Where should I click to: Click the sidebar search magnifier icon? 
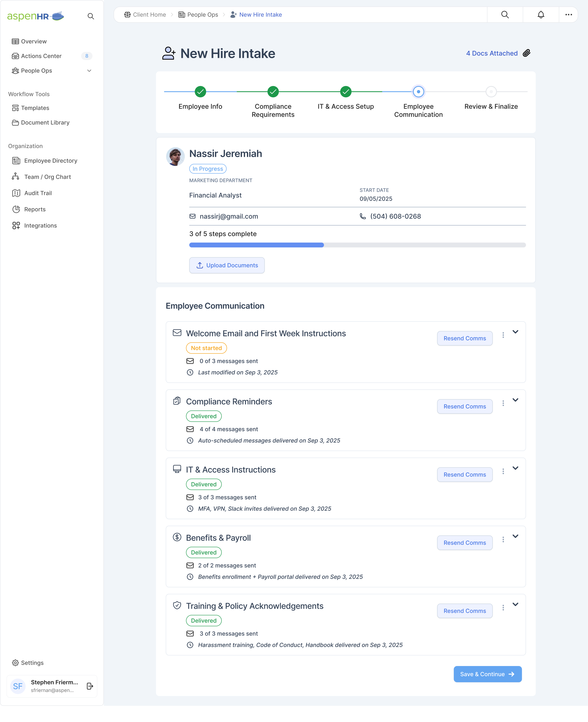[x=90, y=16]
